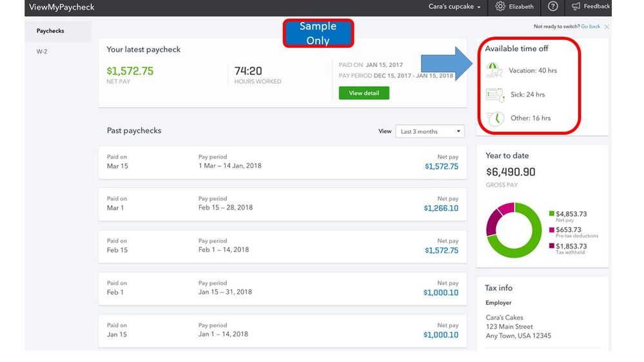Click the green Net pay legend swatch
Image resolution: width=644 pixels, height=362 pixels.
[x=552, y=213]
